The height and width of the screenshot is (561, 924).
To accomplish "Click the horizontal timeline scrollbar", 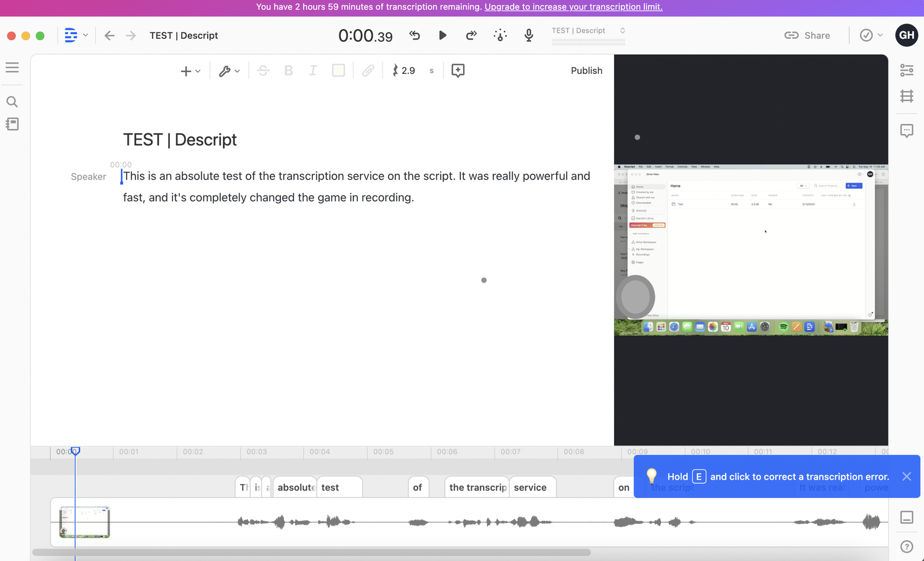I will click(x=311, y=552).
